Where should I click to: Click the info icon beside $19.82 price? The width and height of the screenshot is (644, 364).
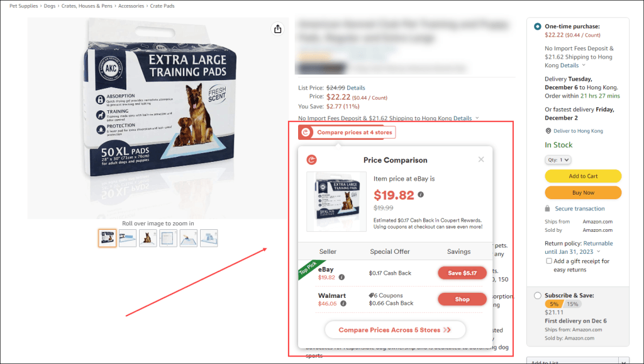[421, 195]
